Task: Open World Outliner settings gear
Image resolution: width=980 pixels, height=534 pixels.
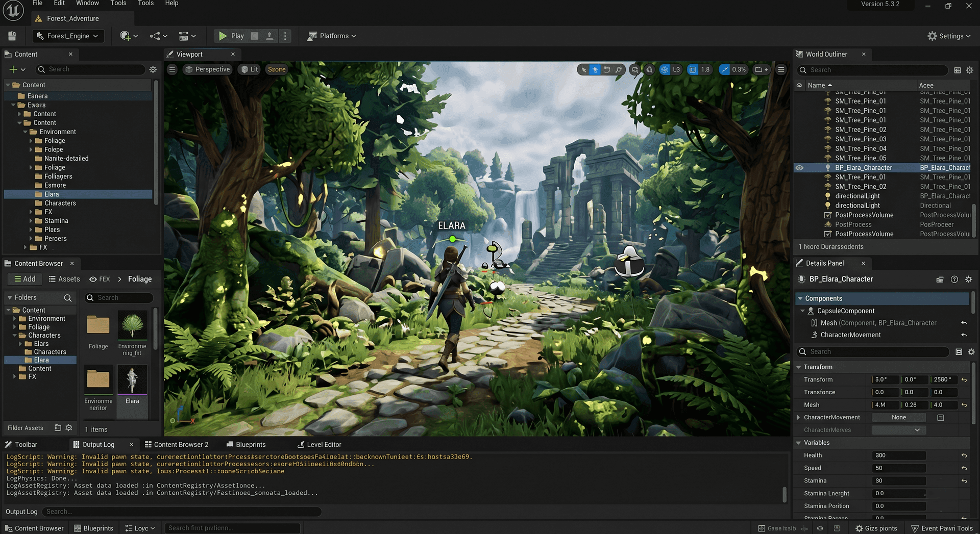Action: pos(969,70)
